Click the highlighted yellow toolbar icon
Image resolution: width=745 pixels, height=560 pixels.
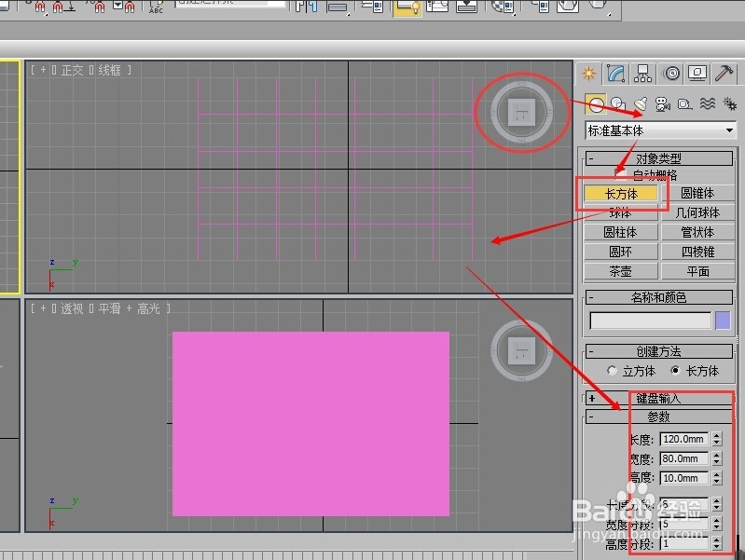pyautogui.click(x=407, y=7)
